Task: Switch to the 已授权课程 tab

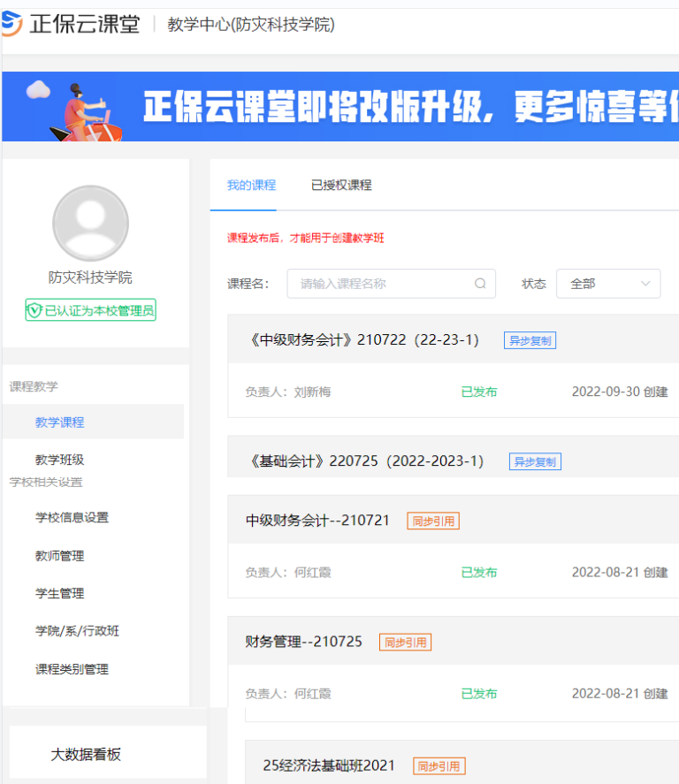Action: (341, 186)
